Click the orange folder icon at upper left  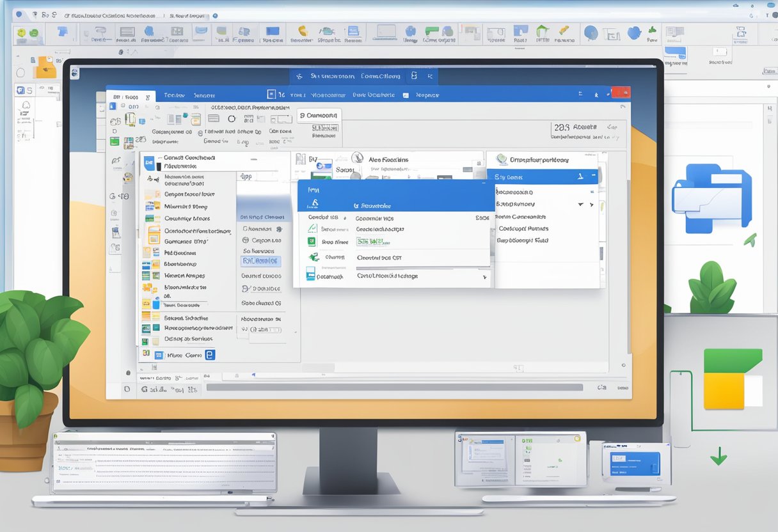[45, 66]
